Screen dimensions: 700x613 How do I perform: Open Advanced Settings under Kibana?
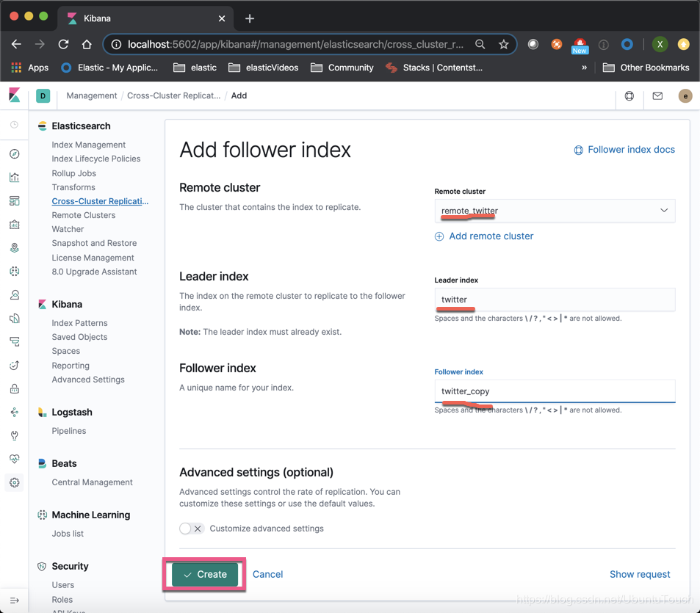[x=88, y=380]
